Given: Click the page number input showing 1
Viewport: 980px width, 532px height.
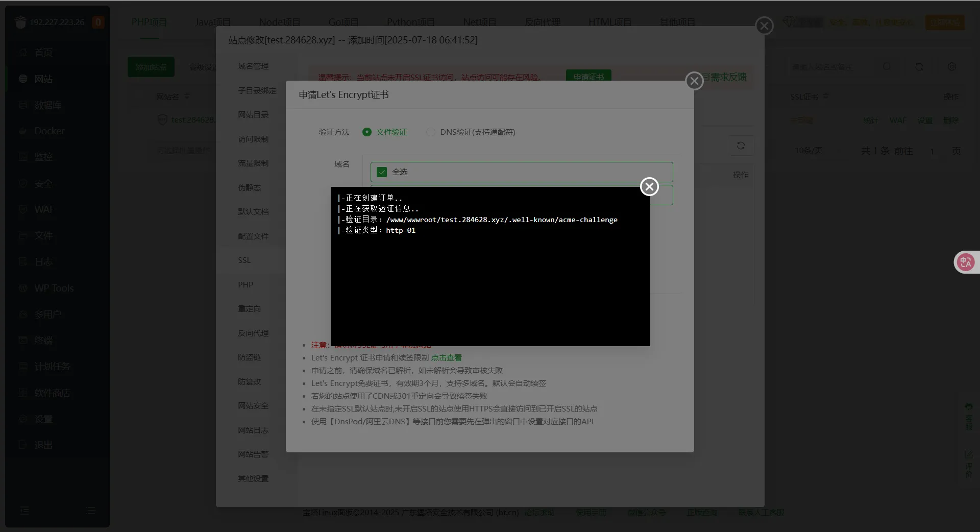Looking at the screenshot, I should click(932, 151).
